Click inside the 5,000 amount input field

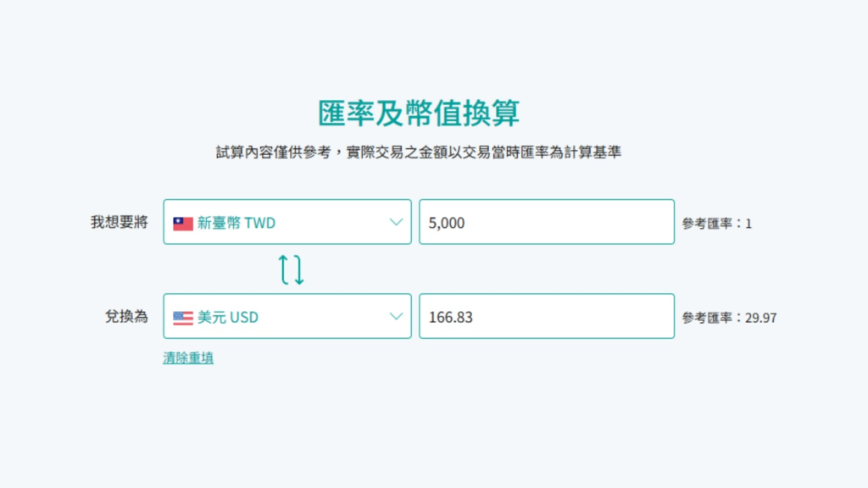546,221
